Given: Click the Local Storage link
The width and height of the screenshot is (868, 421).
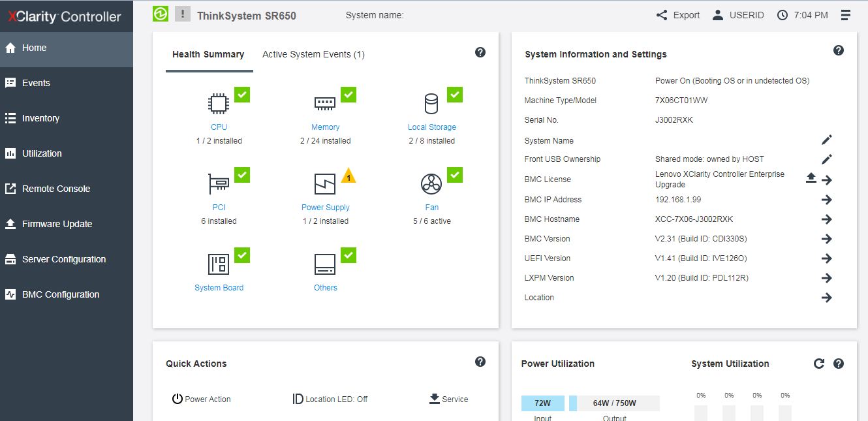Looking at the screenshot, I should [431, 127].
